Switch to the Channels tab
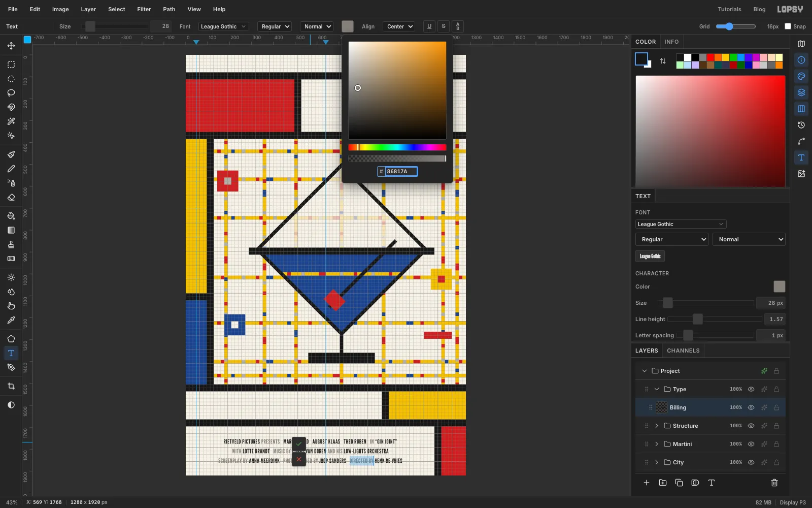Image resolution: width=812 pixels, height=508 pixels. click(683, 351)
